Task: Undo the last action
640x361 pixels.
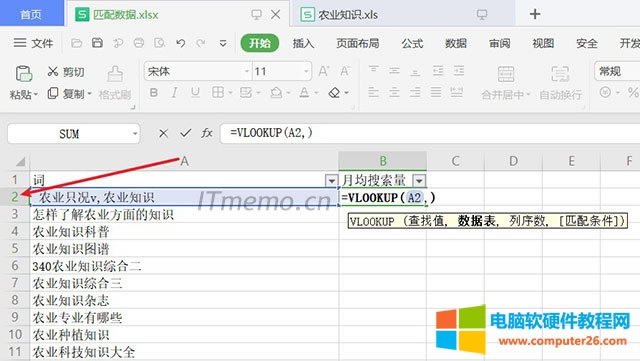Action: click(180, 43)
